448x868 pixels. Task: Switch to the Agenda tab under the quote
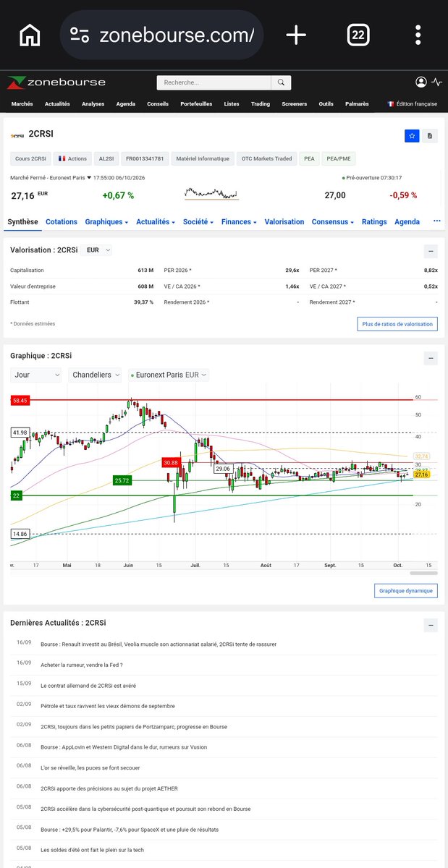(x=407, y=222)
